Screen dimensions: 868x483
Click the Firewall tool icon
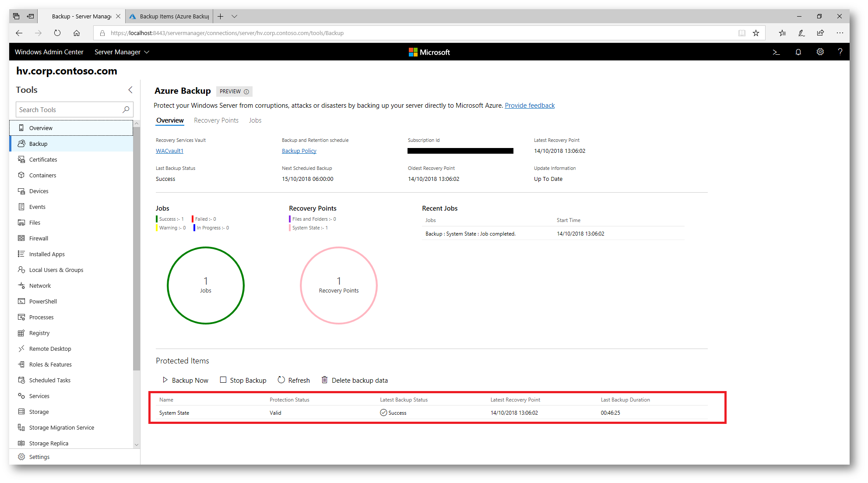pos(21,238)
